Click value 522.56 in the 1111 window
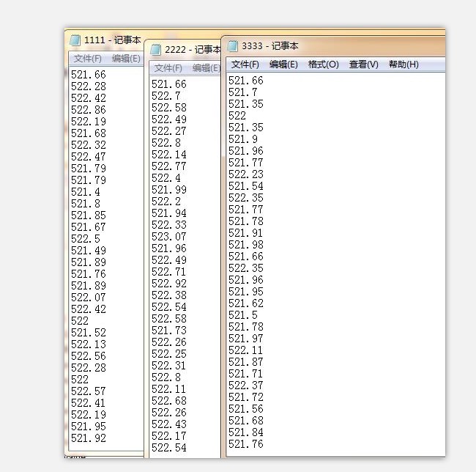 coord(89,356)
